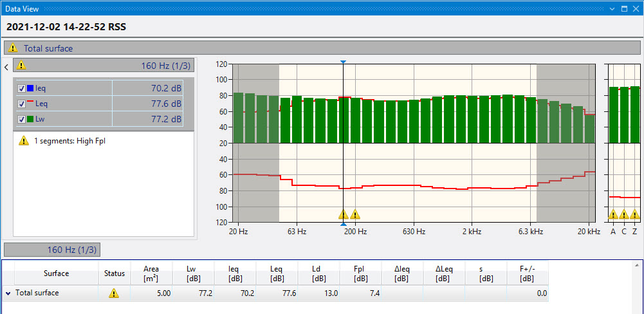Click the Status column header
This screenshot has height=314, width=644.
(x=114, y=273)
